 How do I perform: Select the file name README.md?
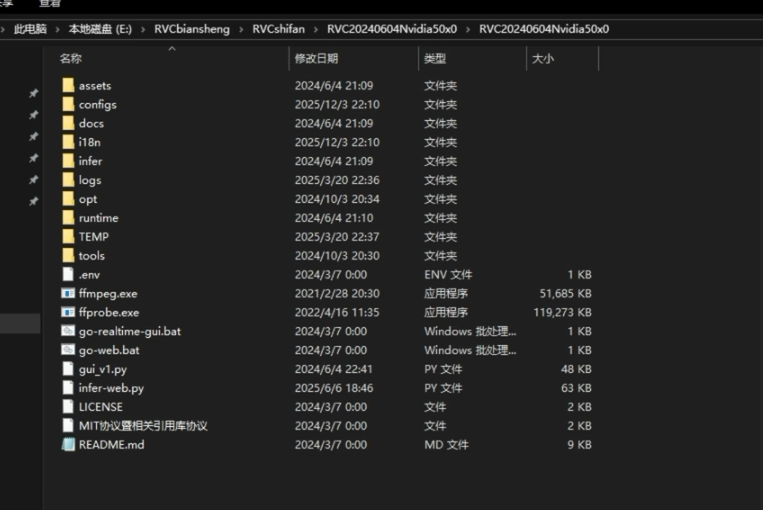pyautogui.click(x=111, y=444)
